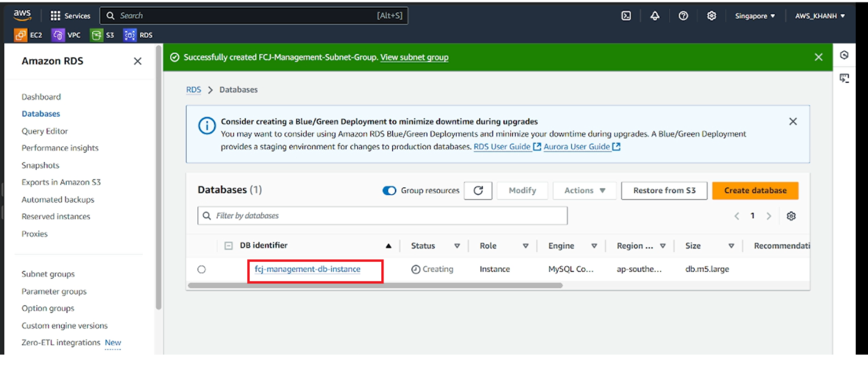The height and width of the screenshot is (365, 868).
Task: Go to Dashboard in RDS sidebar
Action: point(41,97)
